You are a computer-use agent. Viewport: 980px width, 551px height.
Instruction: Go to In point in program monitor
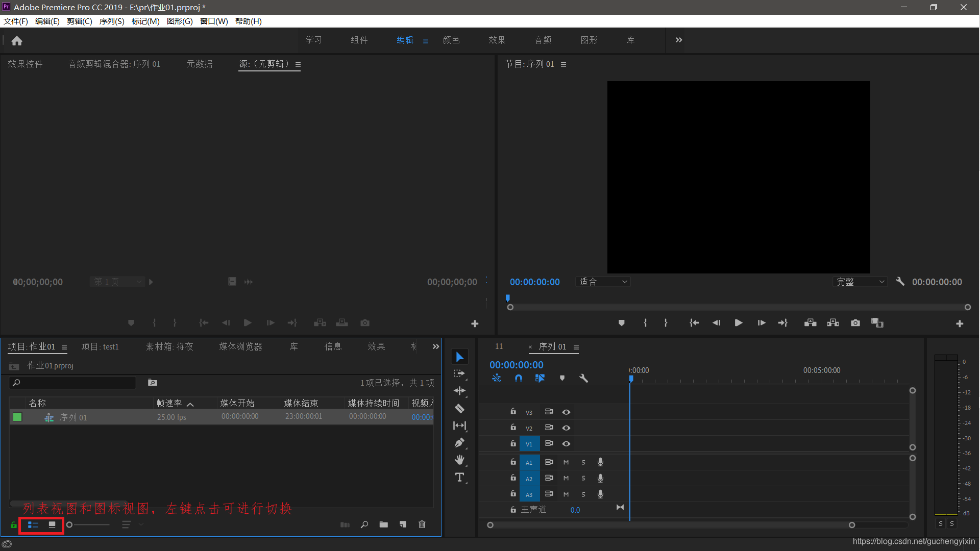point(694,323)
